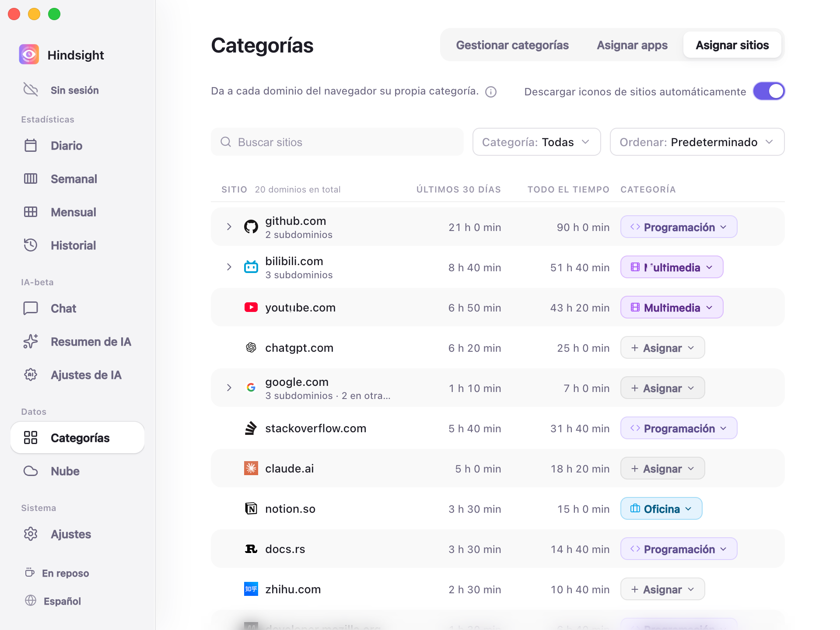Expand github.com subdomains
The height and width of the screenshot is (630, 840).
tap(229, 227)
